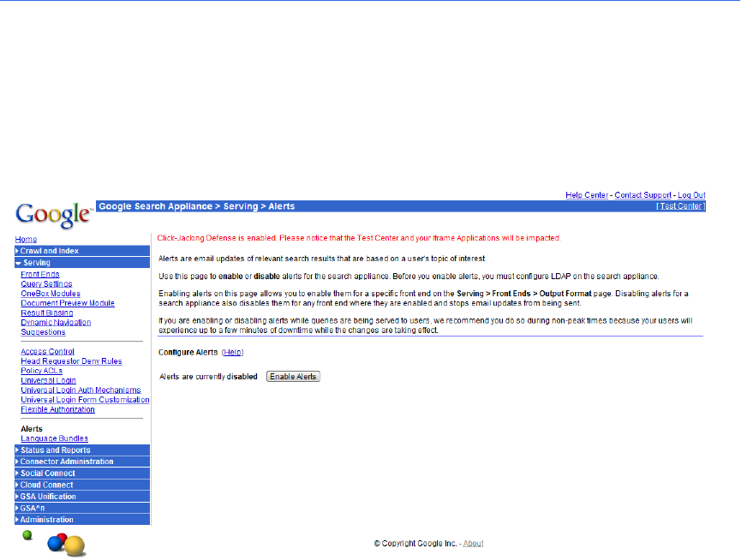The height and width of the screenshot is (560, 741).
Task: Open Document Preview Module
Action: click(x=68, y=303)
